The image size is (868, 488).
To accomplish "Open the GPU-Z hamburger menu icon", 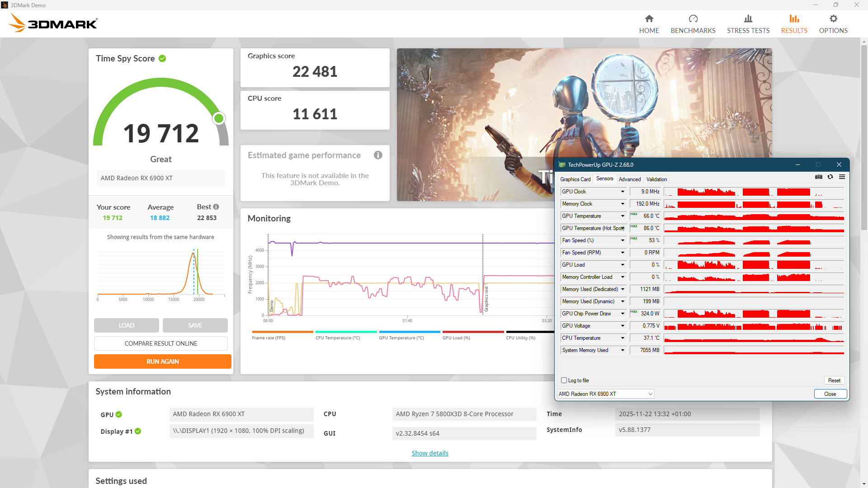I will point(842,177).
